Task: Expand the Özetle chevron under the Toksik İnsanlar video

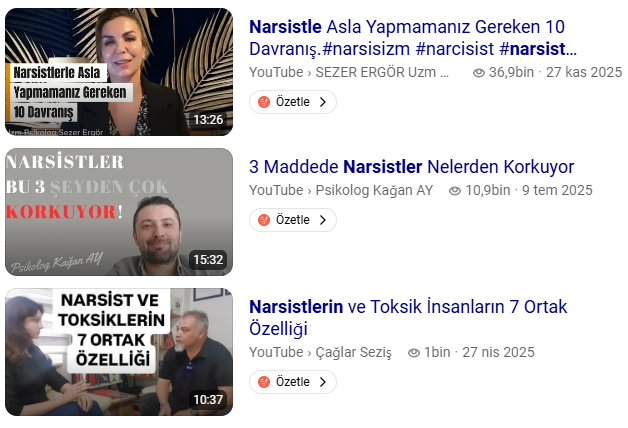Action: (323, 382)
